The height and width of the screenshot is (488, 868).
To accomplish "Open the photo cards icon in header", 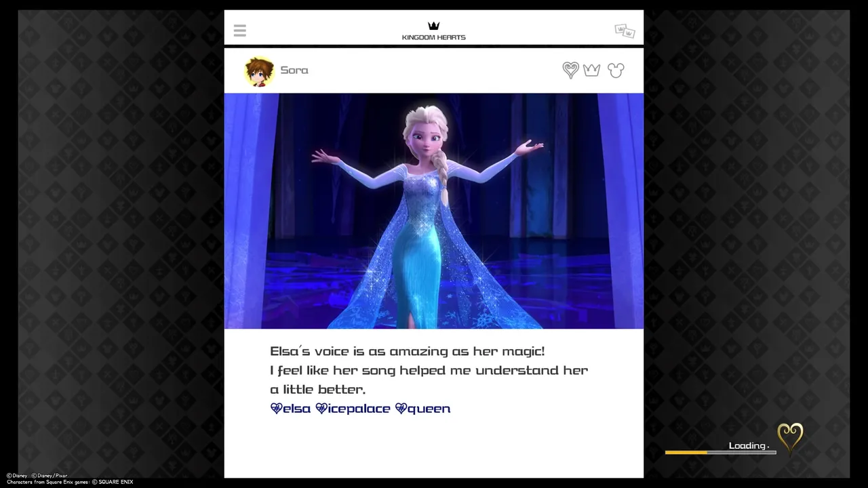I will (625, 30).
